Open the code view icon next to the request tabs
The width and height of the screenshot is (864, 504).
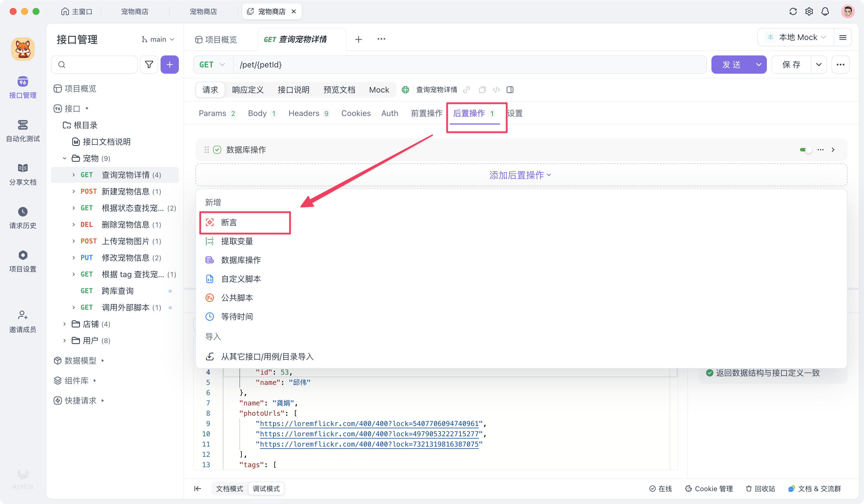[496, 89]
